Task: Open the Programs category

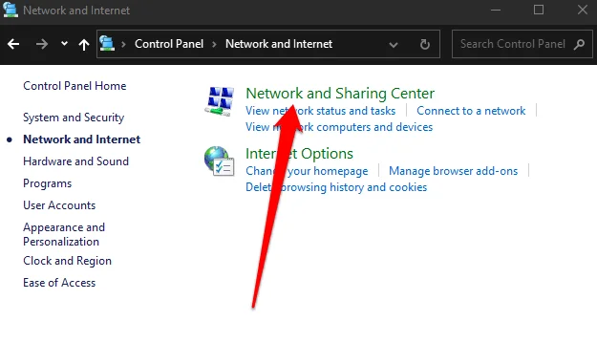Action: click(47, 183)
